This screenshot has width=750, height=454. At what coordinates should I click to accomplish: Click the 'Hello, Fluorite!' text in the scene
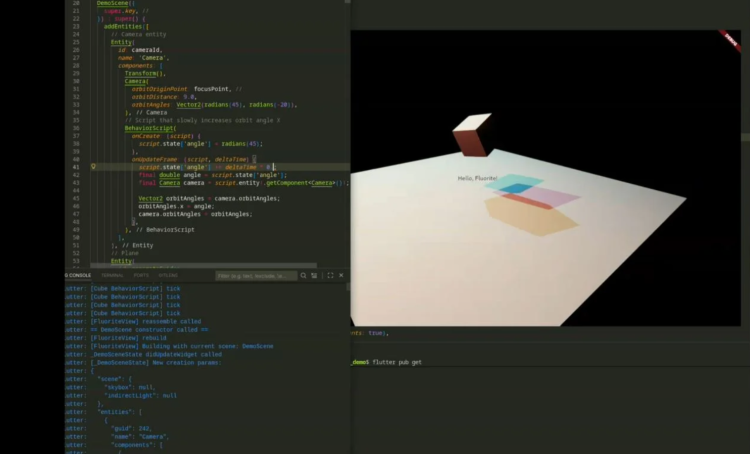tap(478, 178)
